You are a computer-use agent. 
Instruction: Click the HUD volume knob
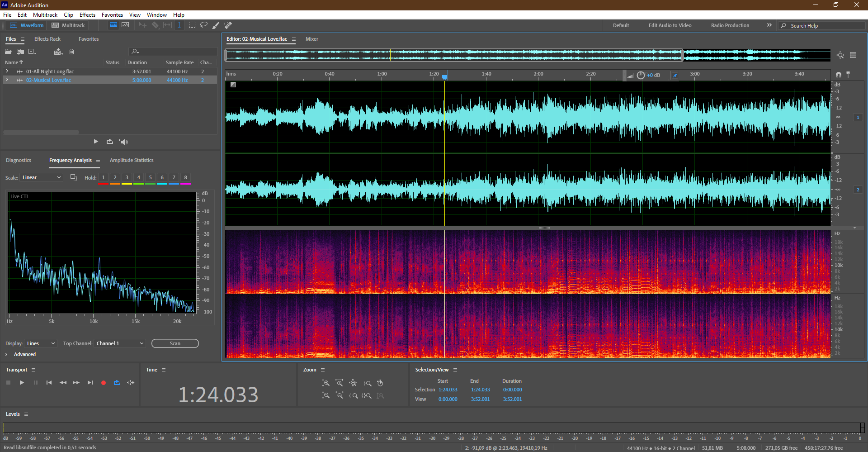[x=641, y=75]
